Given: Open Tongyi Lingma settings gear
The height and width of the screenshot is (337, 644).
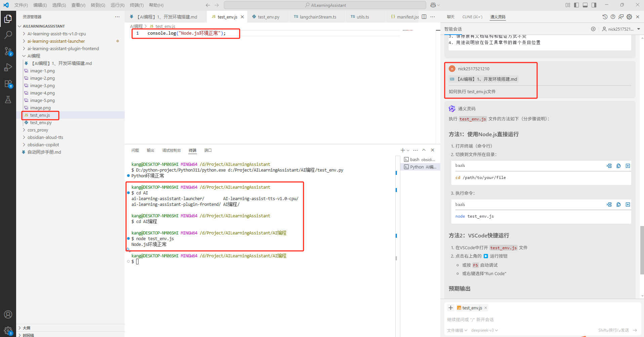Looking at the screenshot, I should point(629,17).
